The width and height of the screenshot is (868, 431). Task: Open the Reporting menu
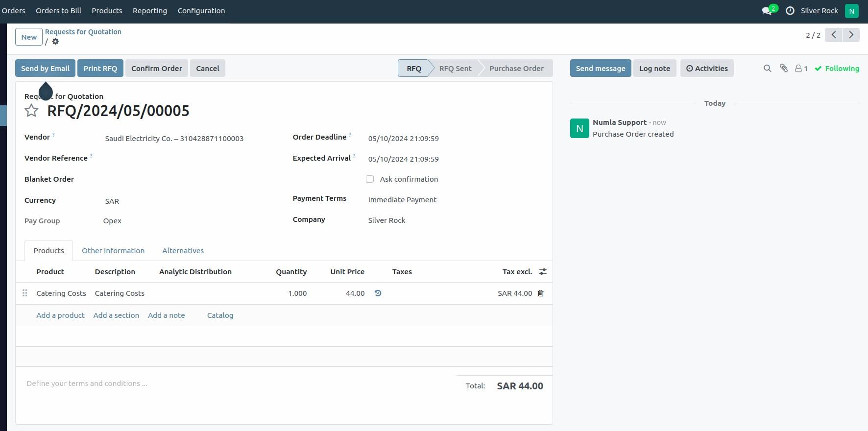(x=150, y=11)
